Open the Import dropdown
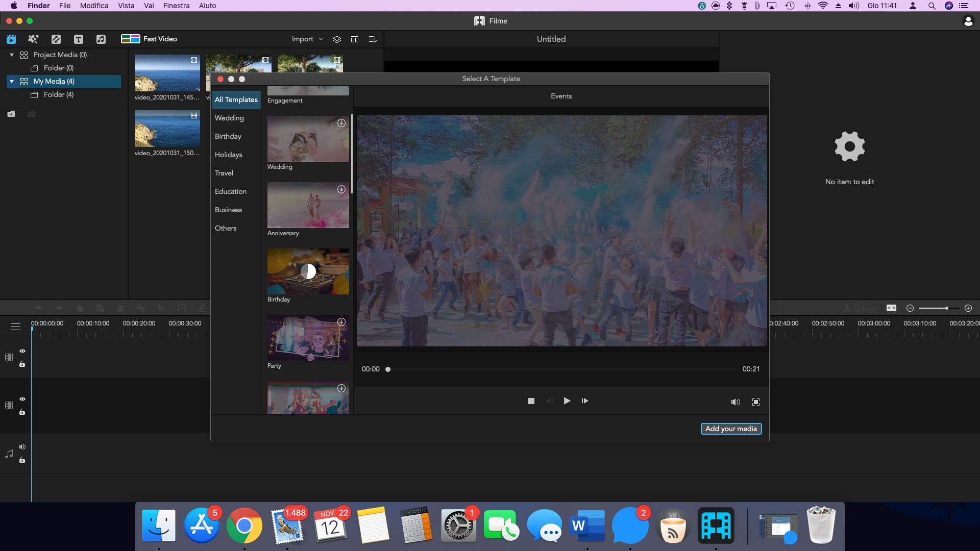The image size is (980, 551). pyautogui.click(x=306, y=39)
